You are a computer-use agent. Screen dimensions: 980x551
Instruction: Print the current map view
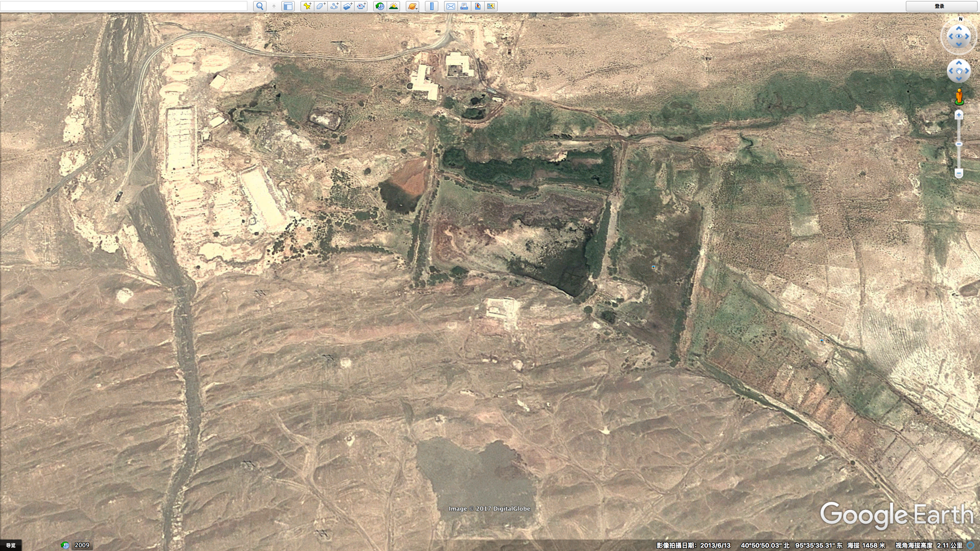pos(464,6)
